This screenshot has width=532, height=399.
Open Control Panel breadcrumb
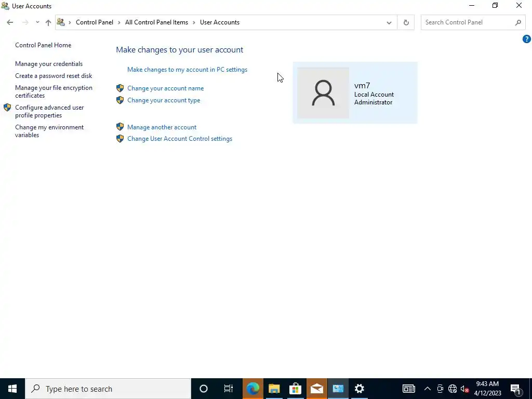(x=95, y=22)
